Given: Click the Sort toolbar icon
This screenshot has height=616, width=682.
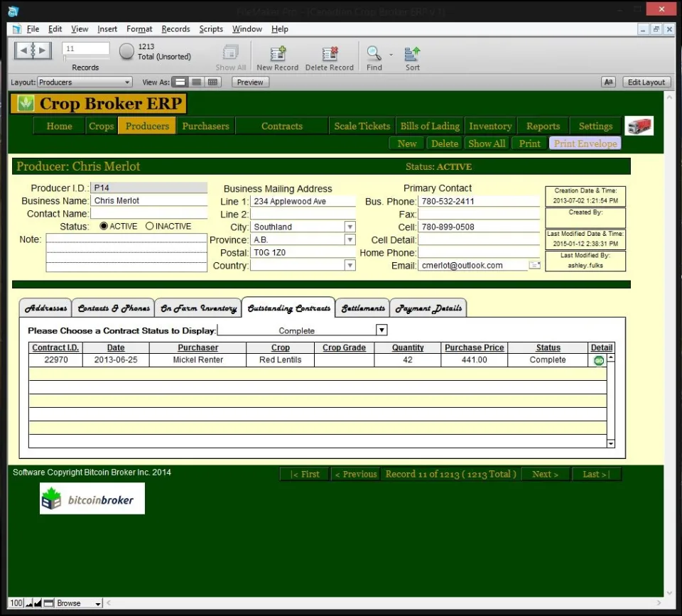Looking at the screenshot, I should [412, 53].
